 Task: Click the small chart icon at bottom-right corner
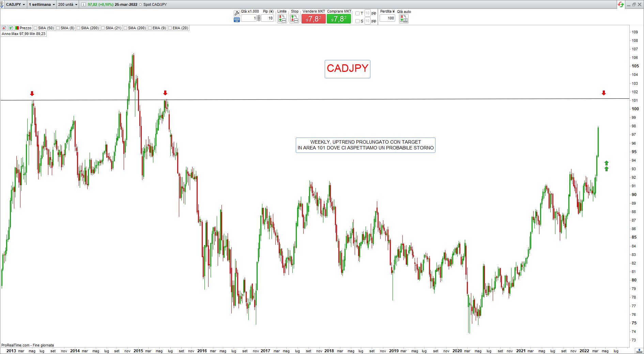click(639, 351)
